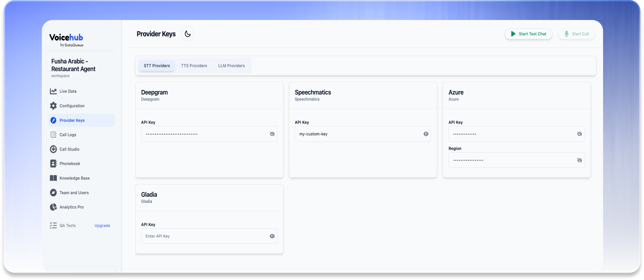
Task: Open Call Studio icon in sidebar
Action: [x=53, y=149]
